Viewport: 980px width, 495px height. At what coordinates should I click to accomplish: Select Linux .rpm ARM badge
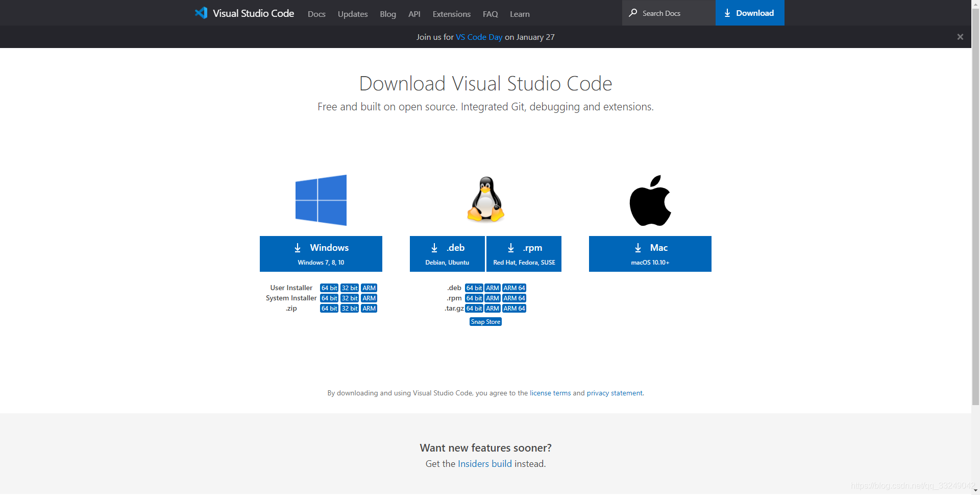coord(493,298)
